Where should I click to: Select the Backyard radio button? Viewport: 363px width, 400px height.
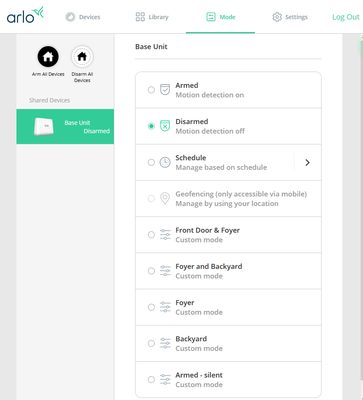[x=151, y=343]
